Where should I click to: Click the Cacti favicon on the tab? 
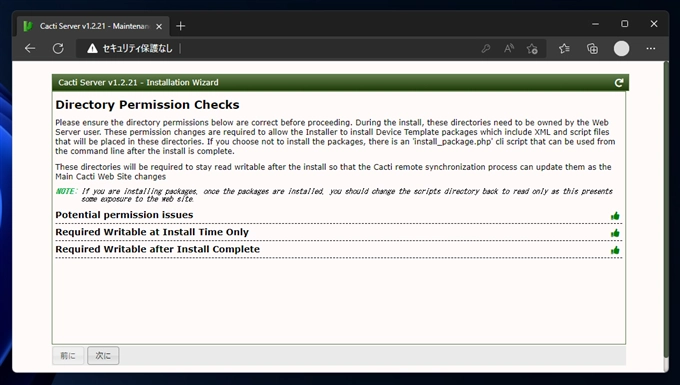pos(28,26)
